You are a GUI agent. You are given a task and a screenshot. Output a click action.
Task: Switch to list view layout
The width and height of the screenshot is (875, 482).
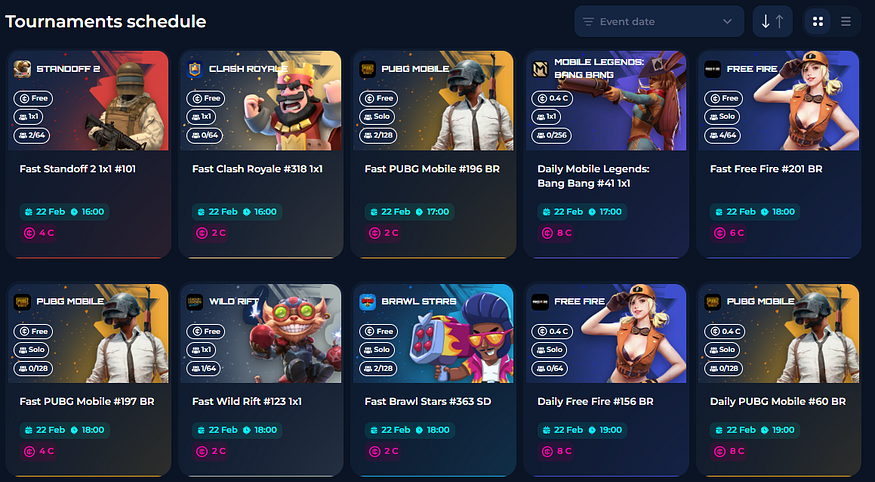point(846,22)
